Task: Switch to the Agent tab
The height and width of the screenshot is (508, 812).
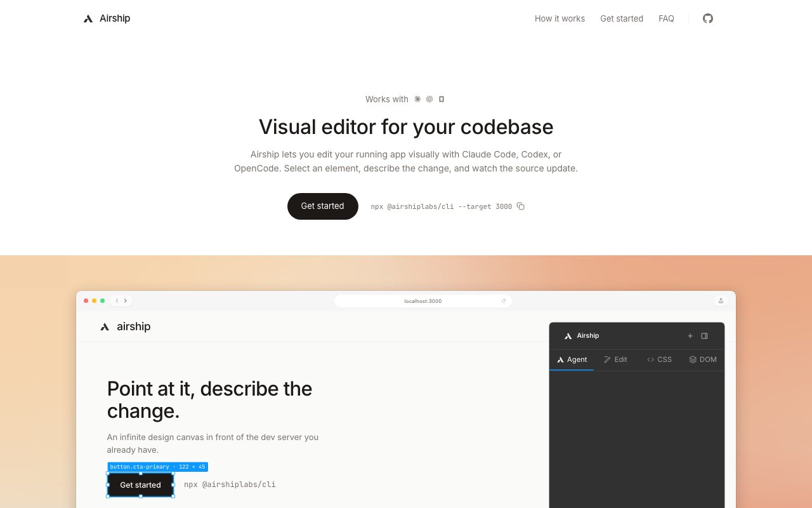Action: tap(572, 359)
